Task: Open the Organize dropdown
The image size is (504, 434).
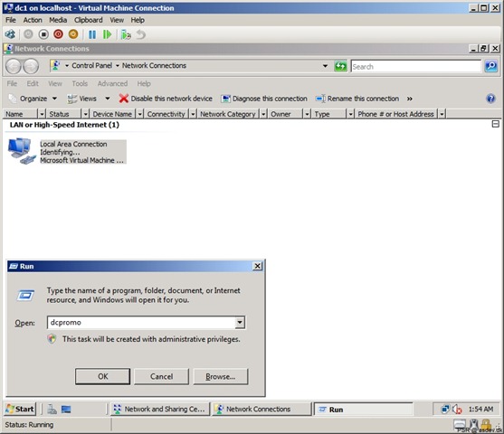Action: (x=33, y=99)
